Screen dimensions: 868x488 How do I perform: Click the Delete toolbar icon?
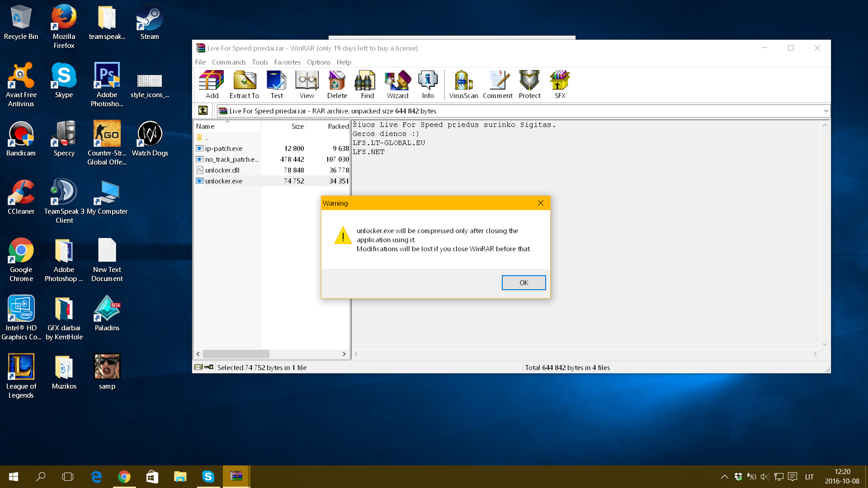(x=337, y=84)
